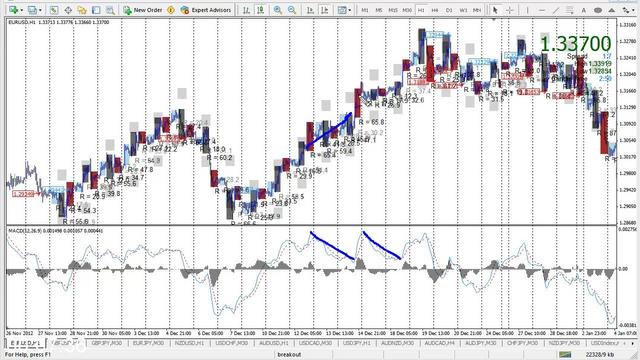Toggle chart shift from right border
640x360 pixels.
[324, 10]
